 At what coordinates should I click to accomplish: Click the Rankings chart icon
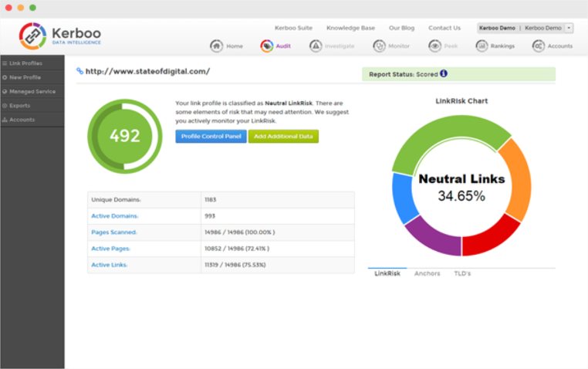coord(482,46)
